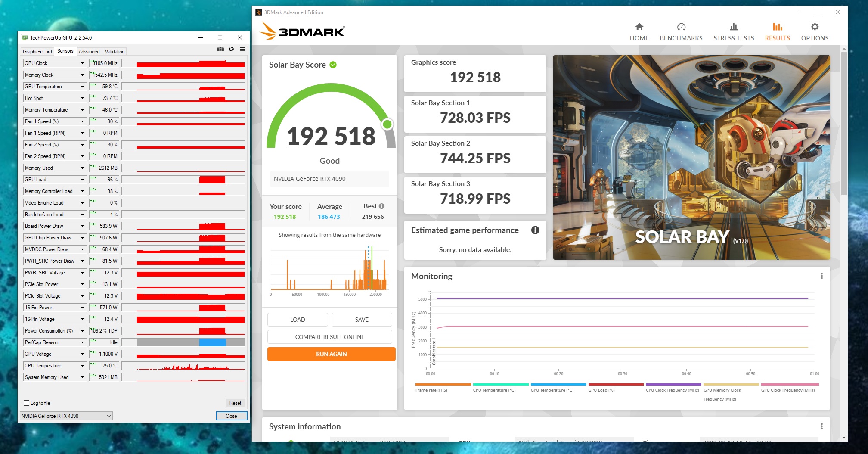
Task: Click the 3DMark vertical scrollbar
Action: tap(844, 123)
